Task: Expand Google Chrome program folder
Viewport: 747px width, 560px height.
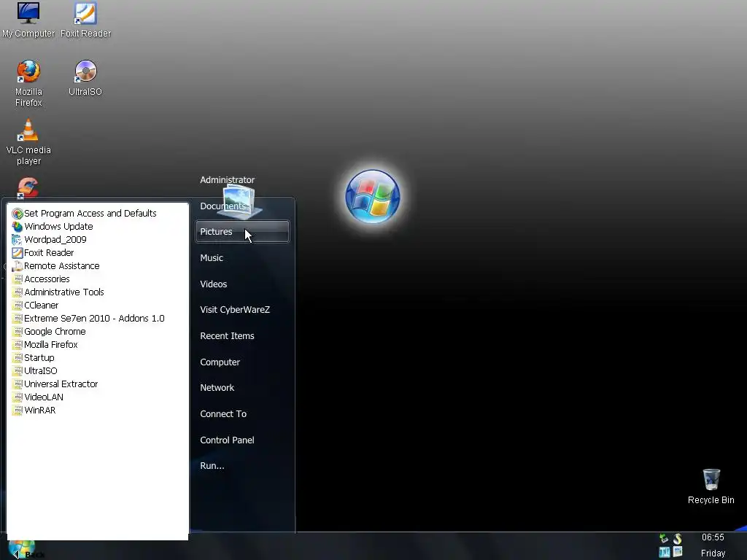Action: click(49, 332)
